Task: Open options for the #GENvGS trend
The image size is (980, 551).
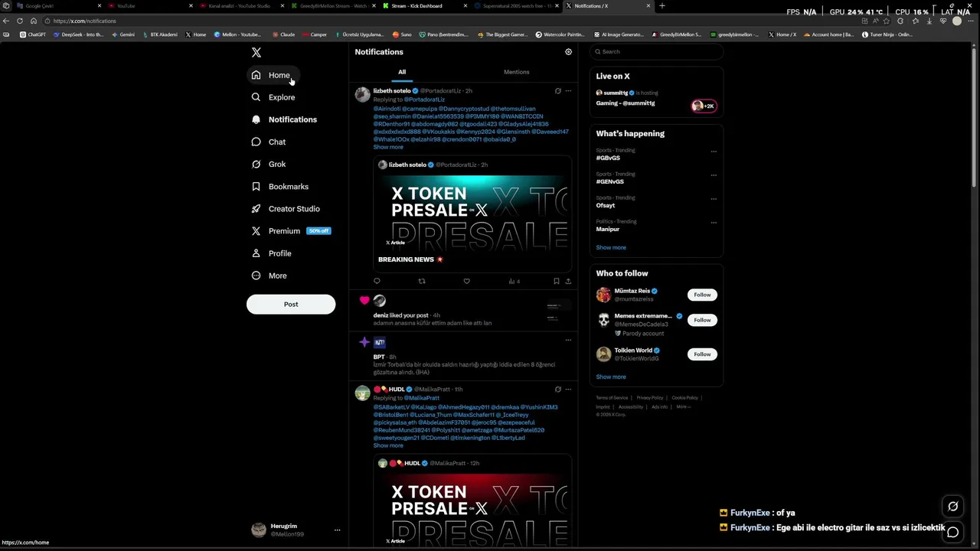Action: tap(714, 174)
